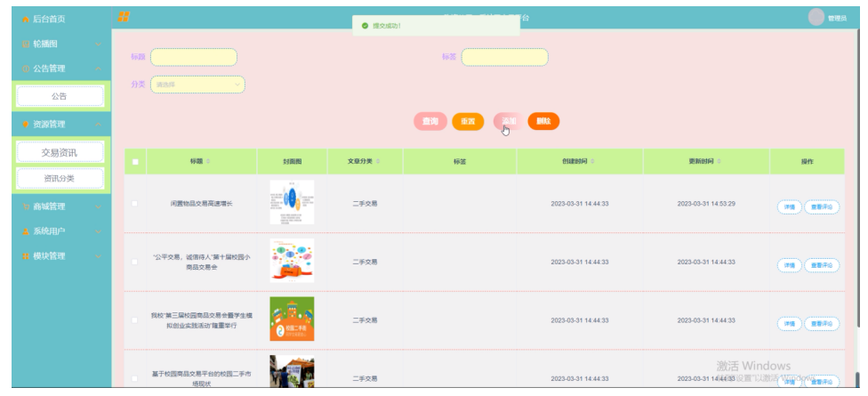Select the 系统用户 menu label

[x=49, y=231]
